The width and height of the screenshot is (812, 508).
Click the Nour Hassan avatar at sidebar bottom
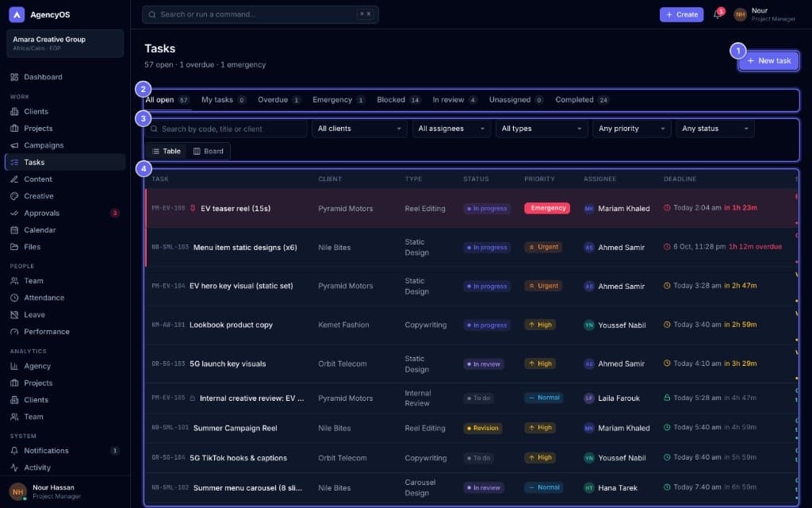(x=17, y=491)
